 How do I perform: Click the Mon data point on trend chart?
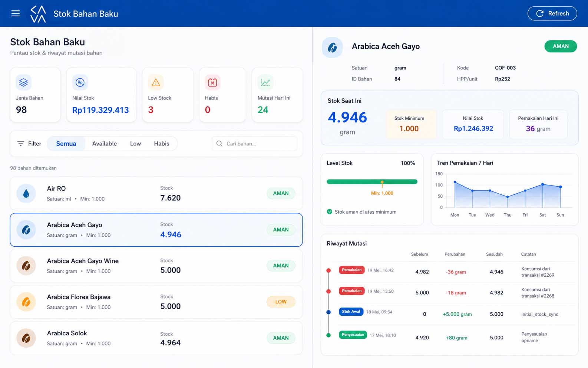point(455,182)
